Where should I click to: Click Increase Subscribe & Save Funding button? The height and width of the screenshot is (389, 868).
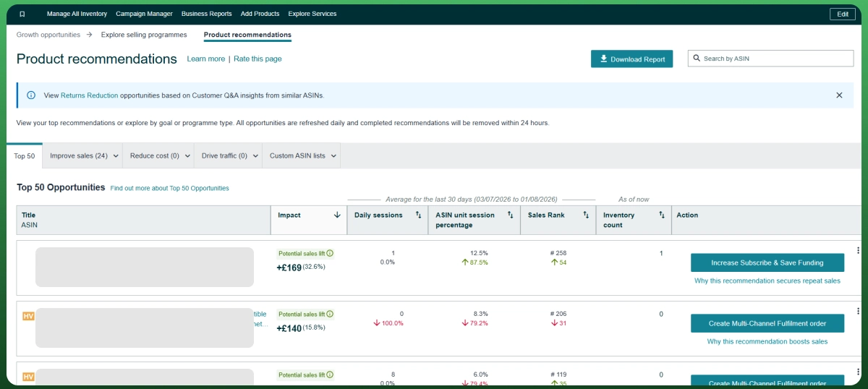click(767, 262)
